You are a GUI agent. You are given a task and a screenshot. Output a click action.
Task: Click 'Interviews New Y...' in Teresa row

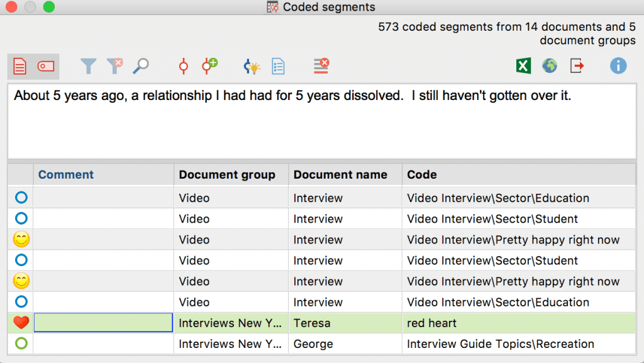coord(231,323)
